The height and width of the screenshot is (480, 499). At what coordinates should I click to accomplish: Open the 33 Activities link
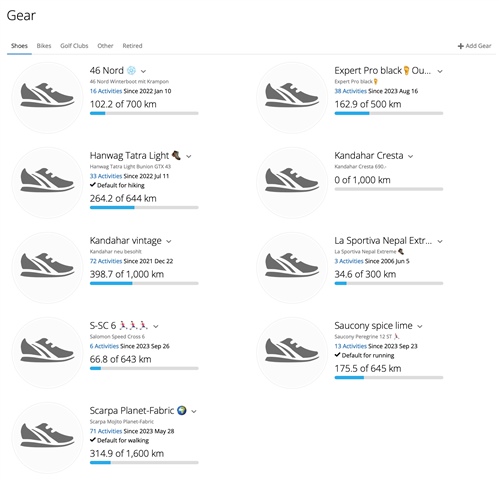point(106,176)
